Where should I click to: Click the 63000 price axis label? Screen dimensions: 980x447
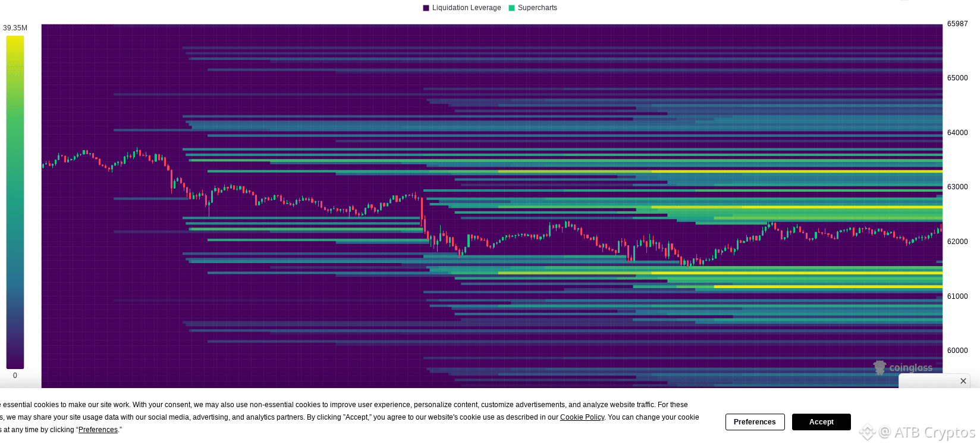click(x=957, y=187)
